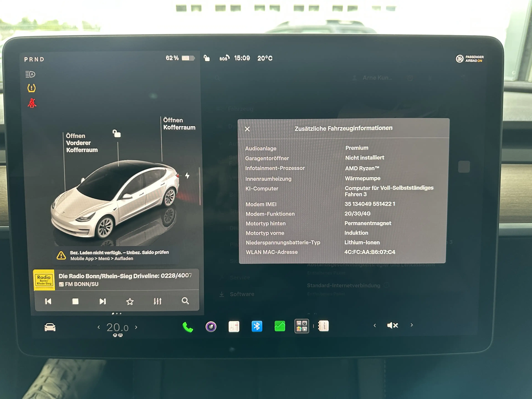Viewport: 532px width, 399px height.
Task: Tap the muted speaker icon
Action: coord(392,325)
